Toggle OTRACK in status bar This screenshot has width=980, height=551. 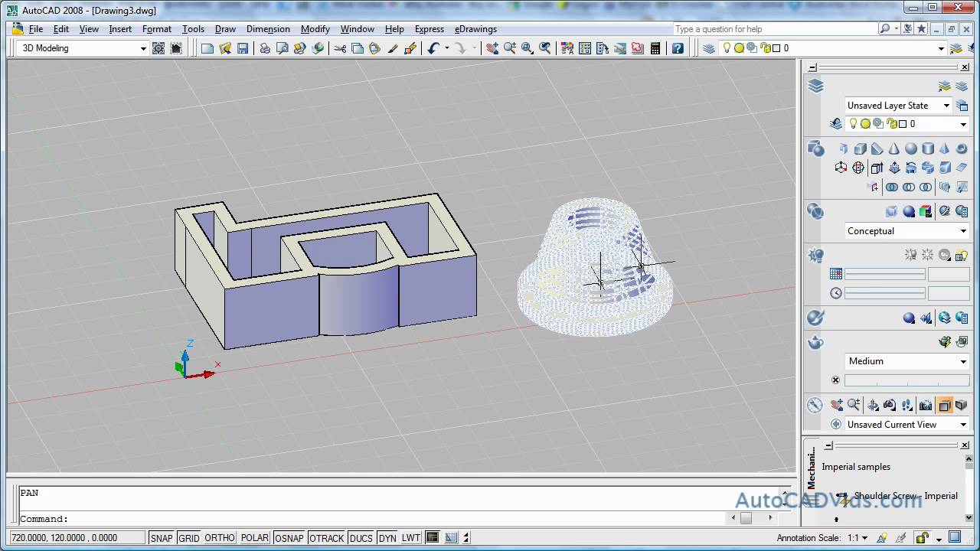coord(327,538)
